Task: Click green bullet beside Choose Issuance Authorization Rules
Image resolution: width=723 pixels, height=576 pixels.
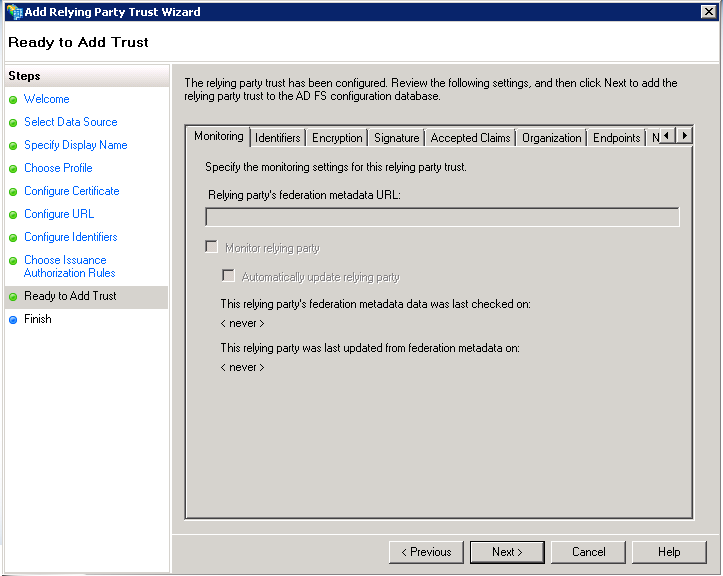Action: (x=13, y=261)
